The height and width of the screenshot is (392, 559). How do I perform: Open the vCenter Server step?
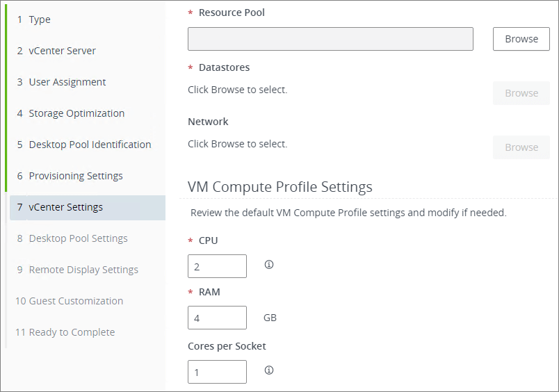pos(62,51)
